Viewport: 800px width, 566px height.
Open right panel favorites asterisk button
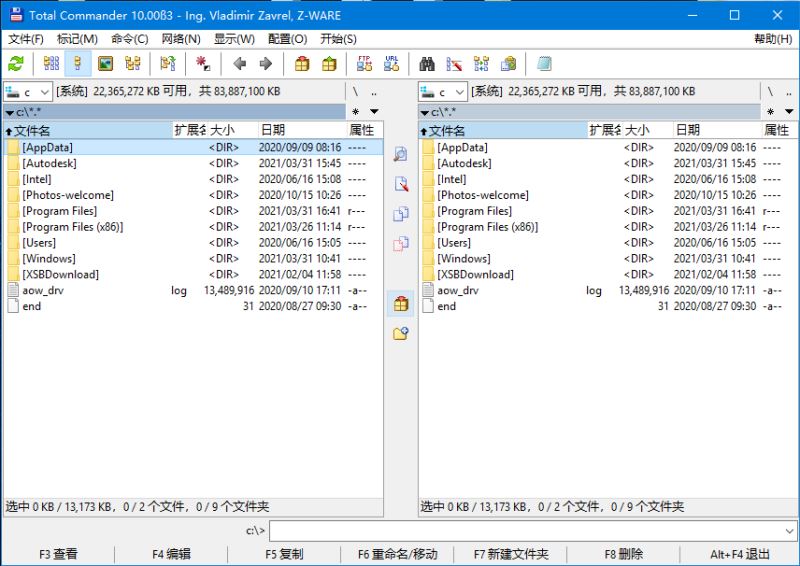click(x=770, y=111)
